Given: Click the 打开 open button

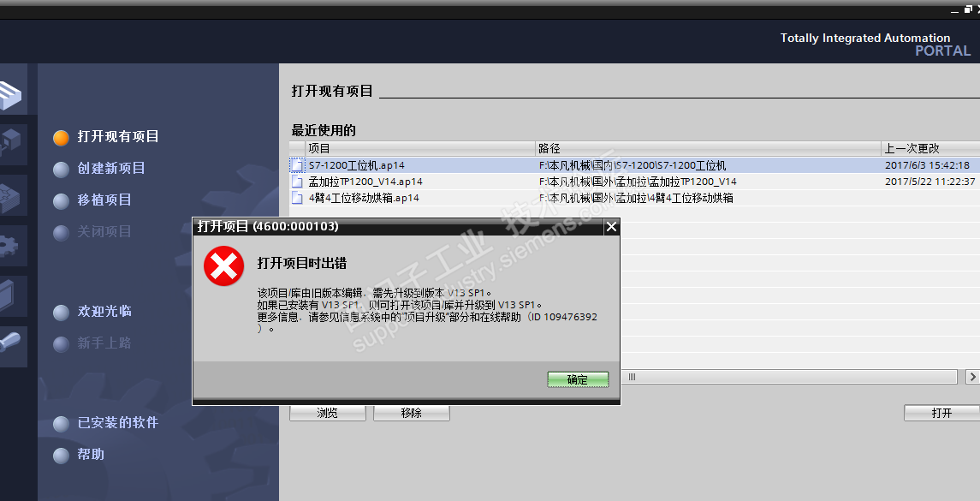Looking at the screenshot, I should click(x=941, y=413).
